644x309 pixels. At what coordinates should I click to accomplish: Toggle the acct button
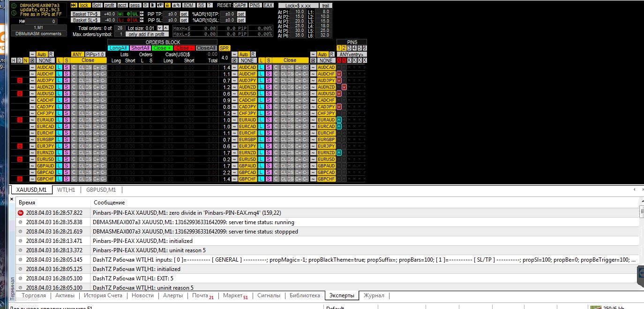click(122, 5)
